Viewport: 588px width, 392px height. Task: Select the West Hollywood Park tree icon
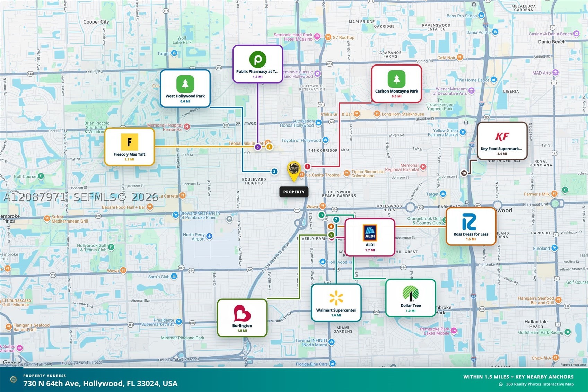pos(185,84)
